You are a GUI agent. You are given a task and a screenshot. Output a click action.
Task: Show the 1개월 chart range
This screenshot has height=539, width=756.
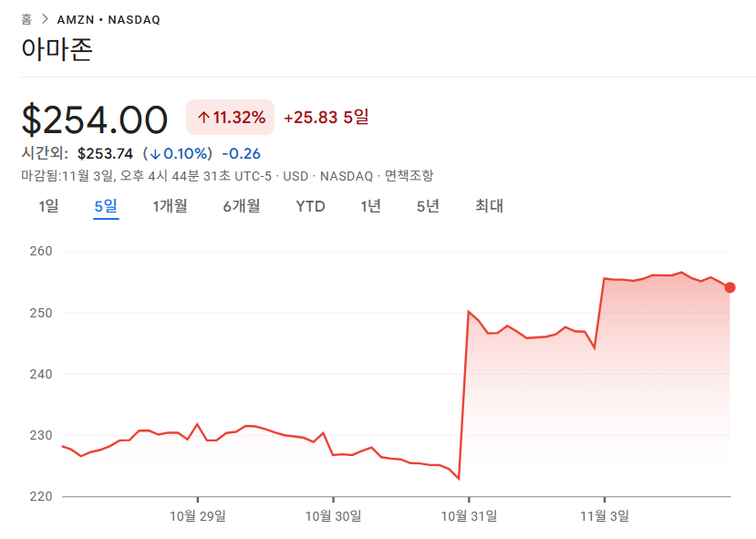tap(170, 206)
